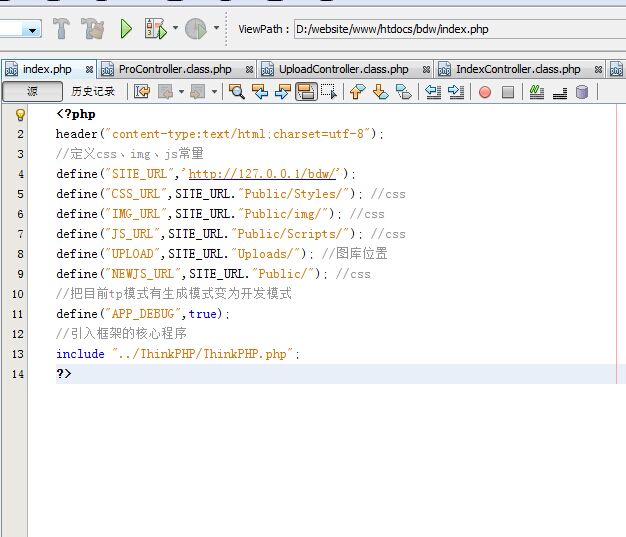Viewport: 626px width, 537px height.
Task: Switch to the UploadController.class.php tab
Action: click(x=343, y=69)
